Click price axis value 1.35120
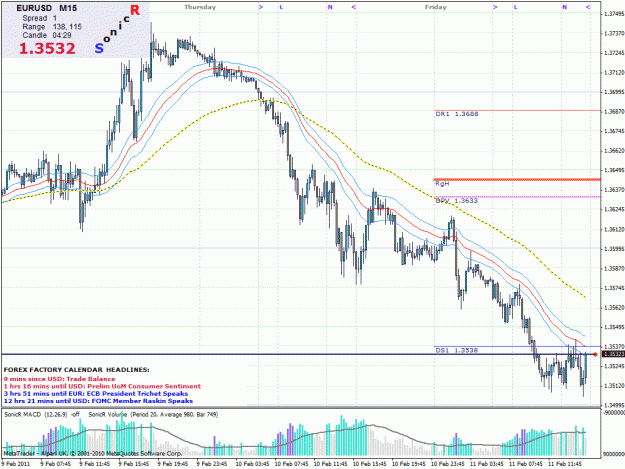The image size is (625, 469). tap(614, 386)
